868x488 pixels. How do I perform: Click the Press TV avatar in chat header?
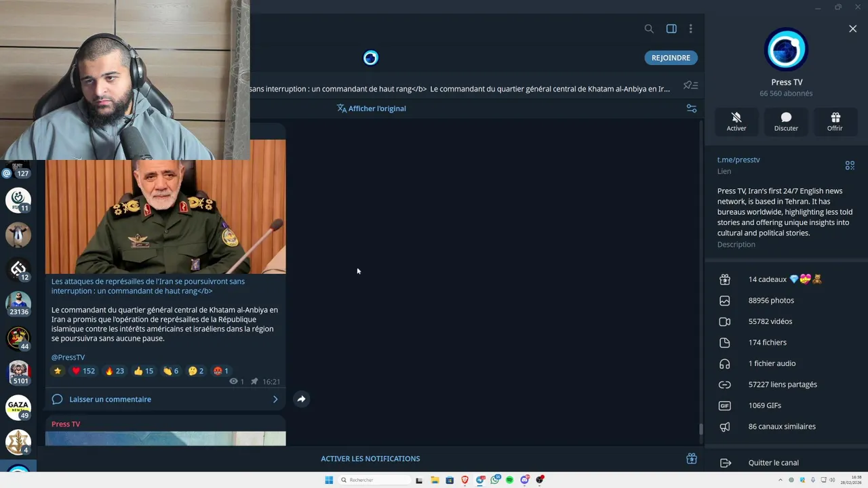point(370,58)
